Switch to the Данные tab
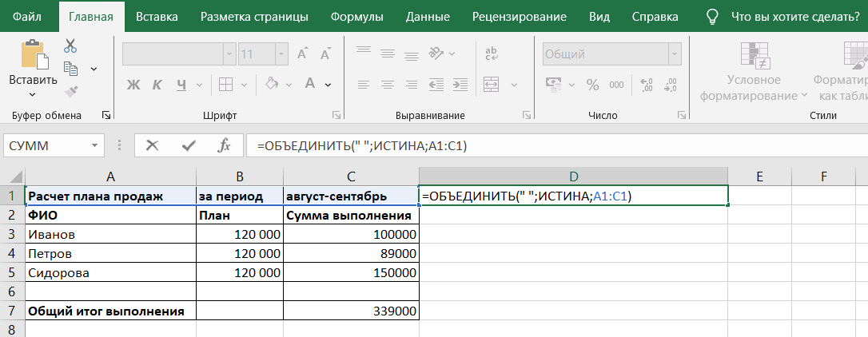The height and width of the screenshot is (337, 868). point(428,16)
